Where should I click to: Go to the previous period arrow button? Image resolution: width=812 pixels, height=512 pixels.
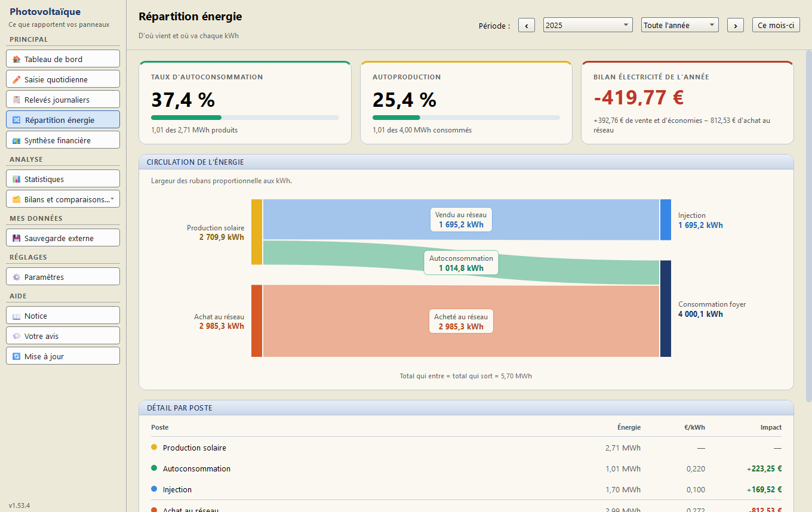[x=527, y=25]
